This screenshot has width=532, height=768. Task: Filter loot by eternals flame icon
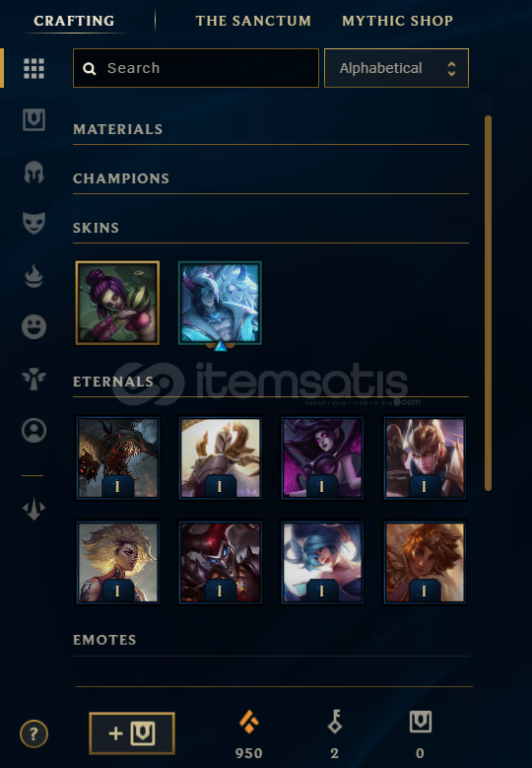pyautogui.click(x=33, y=276)
